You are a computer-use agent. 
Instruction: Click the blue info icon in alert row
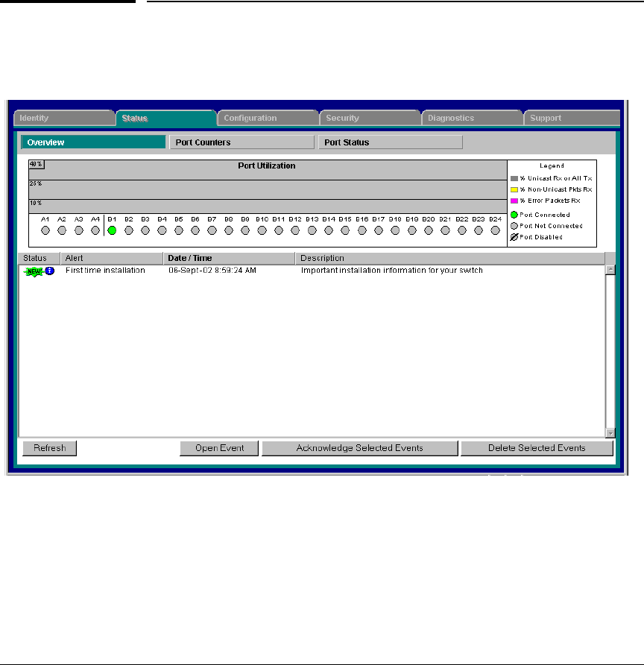[50, 271]
